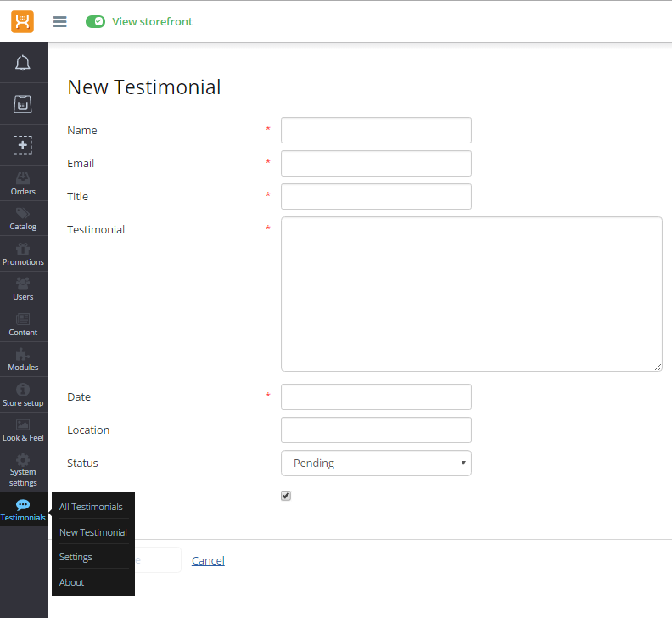Click the Cancel link
The image size is (672, 618).
(x=208, y=560)
